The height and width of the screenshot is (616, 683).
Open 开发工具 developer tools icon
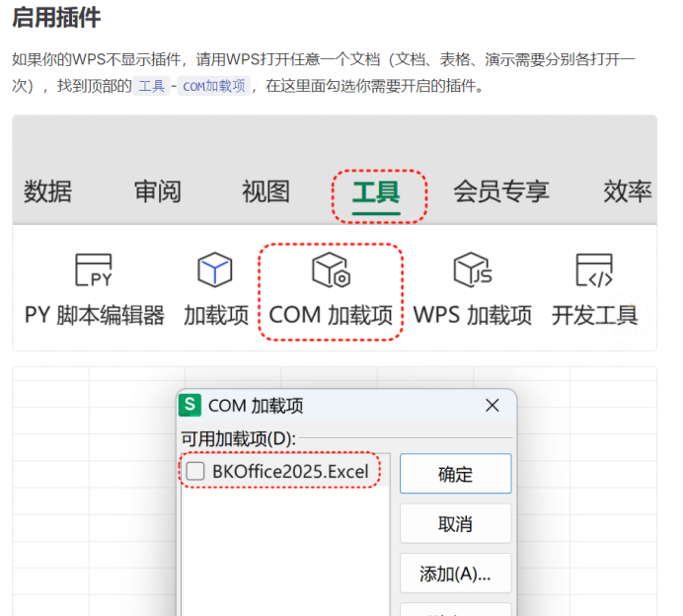coord(594,269)
